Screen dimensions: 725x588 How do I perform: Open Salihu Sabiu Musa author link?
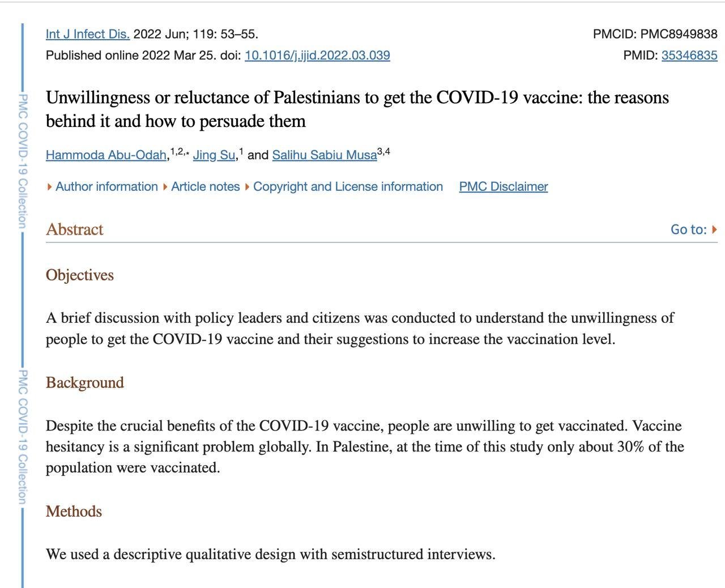pos(324,155)
